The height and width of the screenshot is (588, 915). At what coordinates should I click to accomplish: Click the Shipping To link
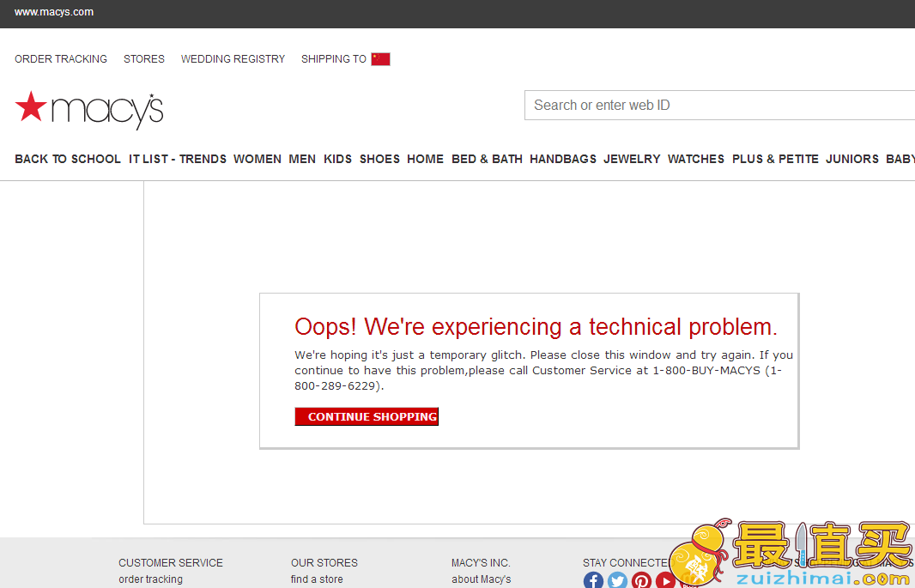334,59
